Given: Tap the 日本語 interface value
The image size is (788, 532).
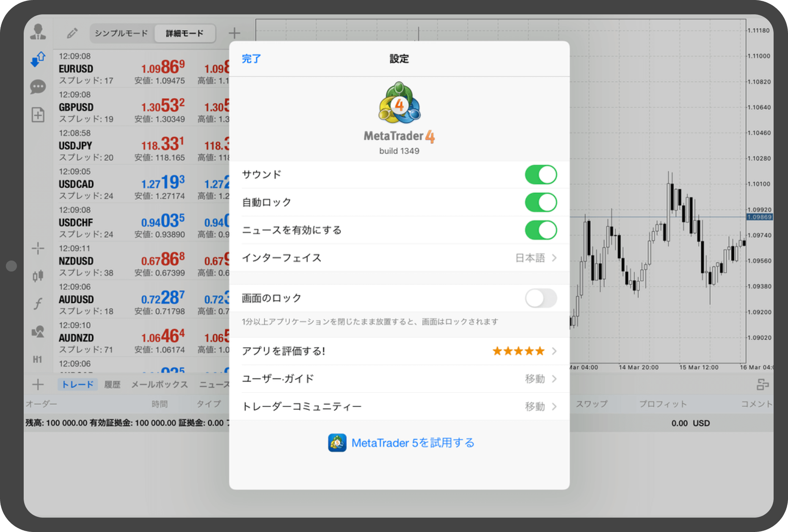Looking at the screenshot, I should (x=530, y=258).
